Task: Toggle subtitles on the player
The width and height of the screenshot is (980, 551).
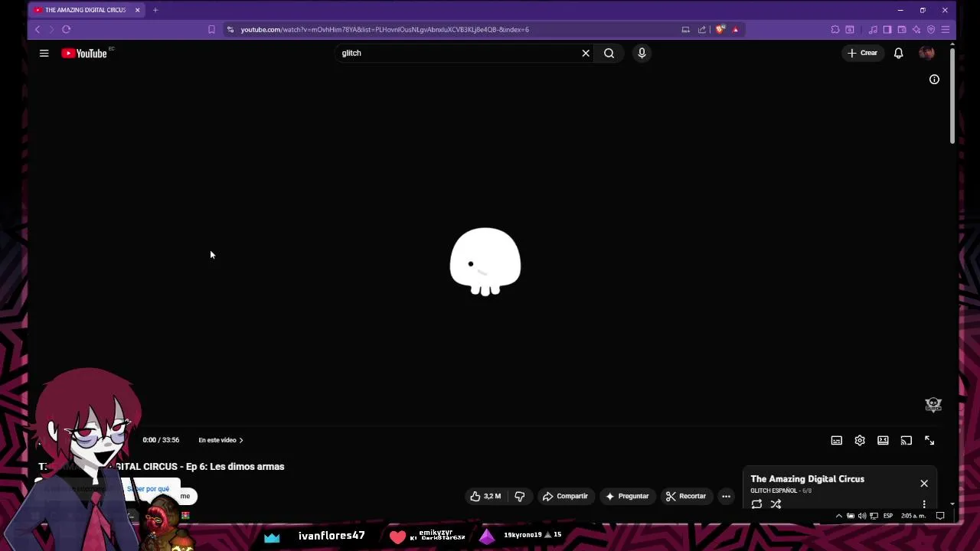Action: pyautogui.click(x=837, y=440)
